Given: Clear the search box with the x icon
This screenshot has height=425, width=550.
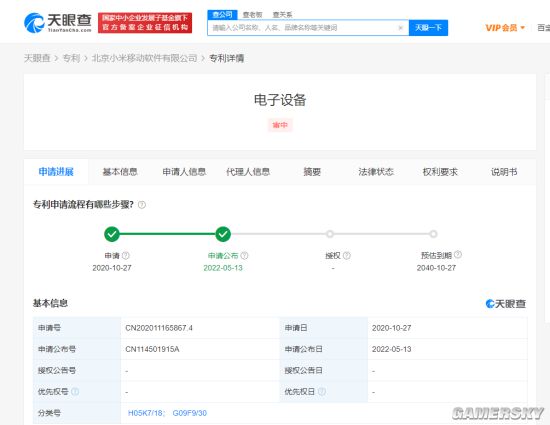Looking at the screenshot, I should (x=401, y=28).
